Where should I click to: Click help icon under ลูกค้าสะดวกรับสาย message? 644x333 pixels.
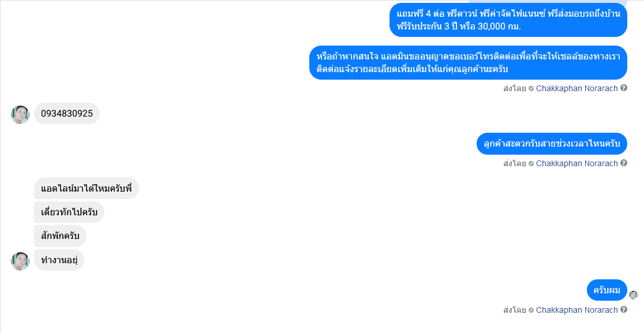pos(623,163)
